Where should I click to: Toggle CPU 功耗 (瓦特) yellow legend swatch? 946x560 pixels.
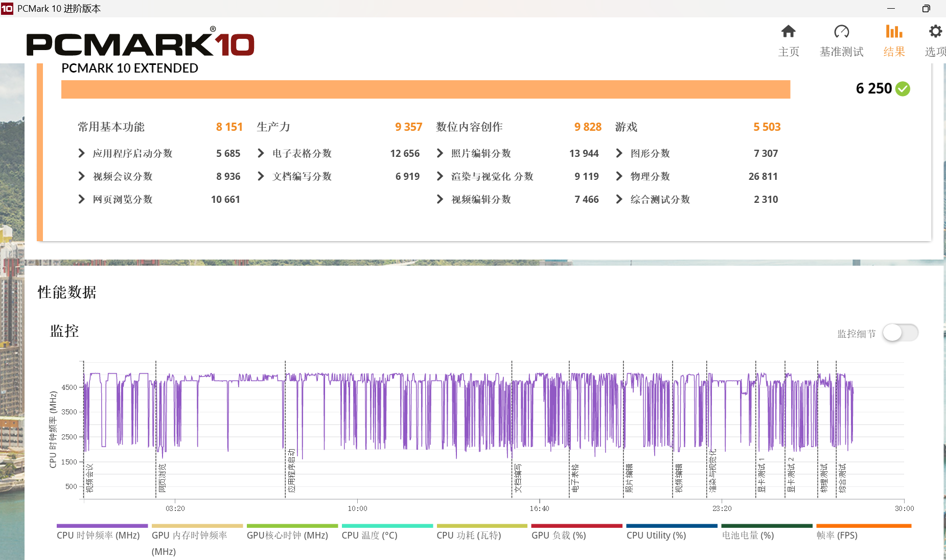(482, 526)
